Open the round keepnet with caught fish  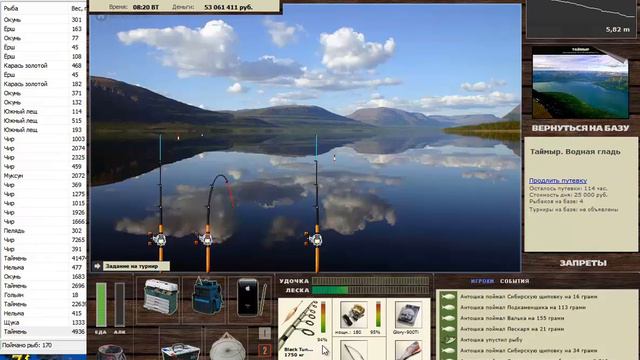(x=227, y=346)
